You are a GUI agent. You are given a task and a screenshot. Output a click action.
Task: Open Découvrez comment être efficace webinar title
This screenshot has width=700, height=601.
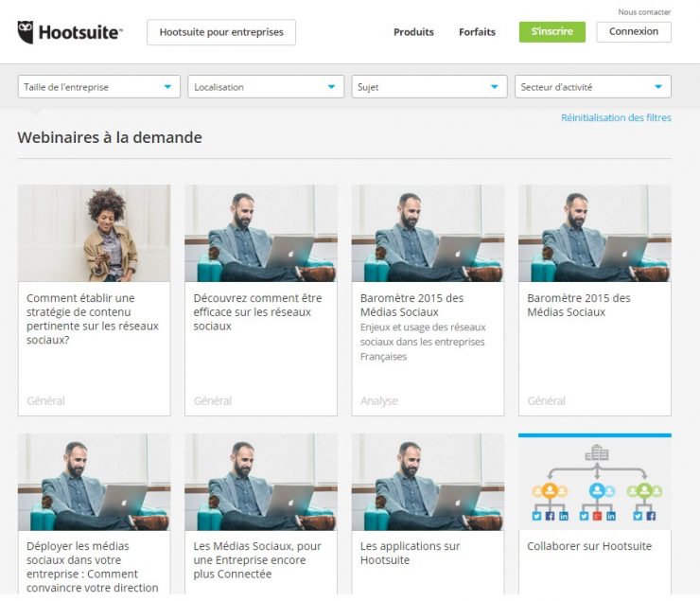[257, 312]
